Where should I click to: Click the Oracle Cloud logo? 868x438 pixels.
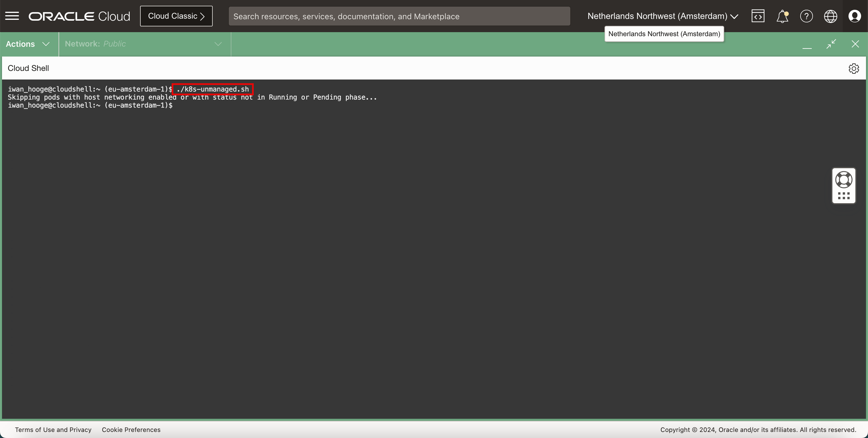coord(79,16)
